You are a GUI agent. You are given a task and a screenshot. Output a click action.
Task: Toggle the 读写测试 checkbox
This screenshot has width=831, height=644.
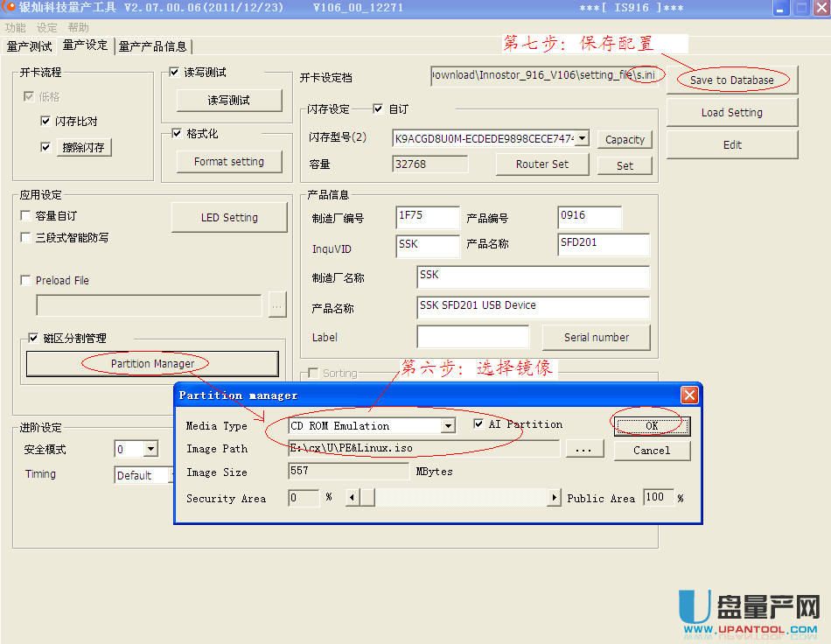pos(174,73)
